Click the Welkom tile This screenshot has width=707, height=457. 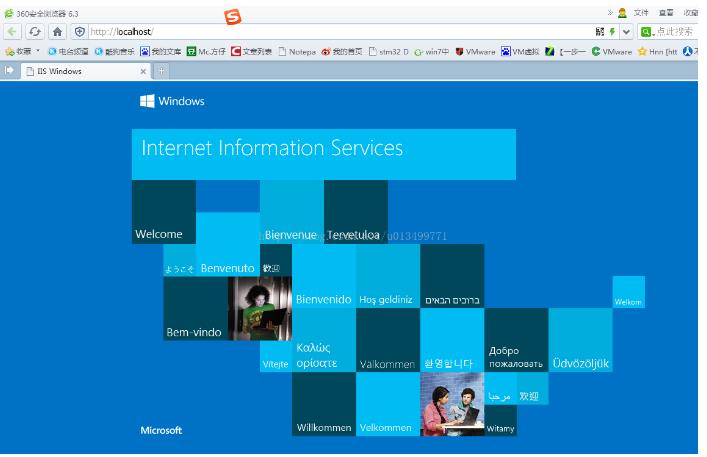[629, 292]
